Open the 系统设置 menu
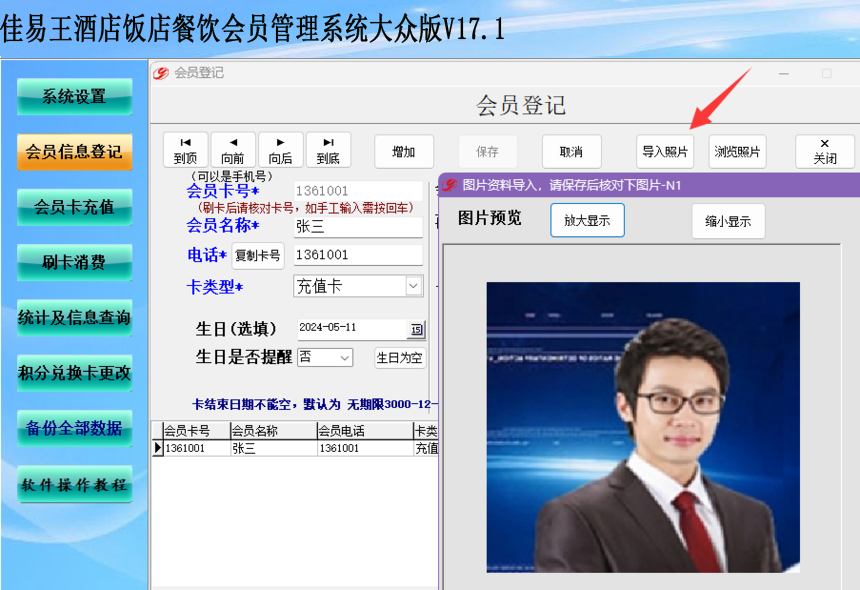860x590 pixels. tap(75, 97)
